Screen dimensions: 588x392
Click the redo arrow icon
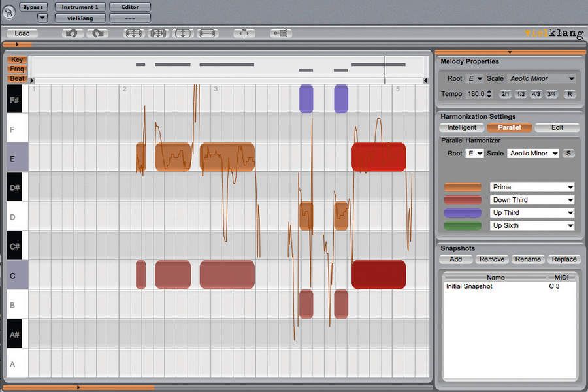pos(98,33)
